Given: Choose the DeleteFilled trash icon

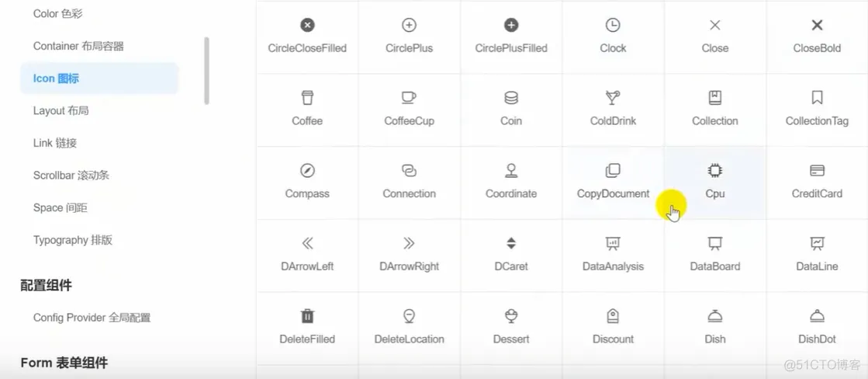Looking at the screenshot, I should [307, 316].
